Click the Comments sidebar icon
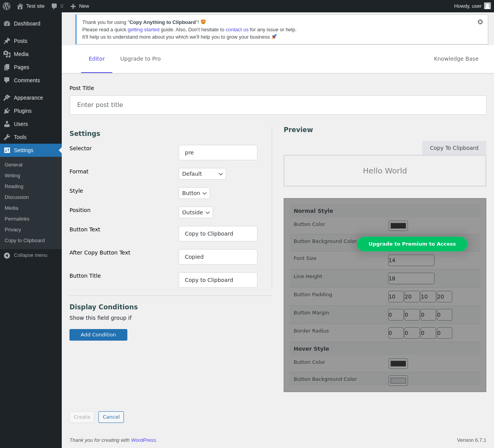The width and height of the screenshot is (494, 448). [x=7, y=80]
